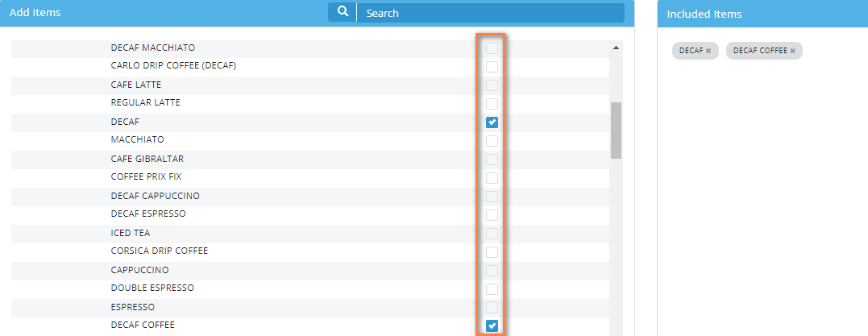The height and width of the screenshot is (336, 868).
Task: Remove DECAF tag via x icon
Action: tap(708, 51)
